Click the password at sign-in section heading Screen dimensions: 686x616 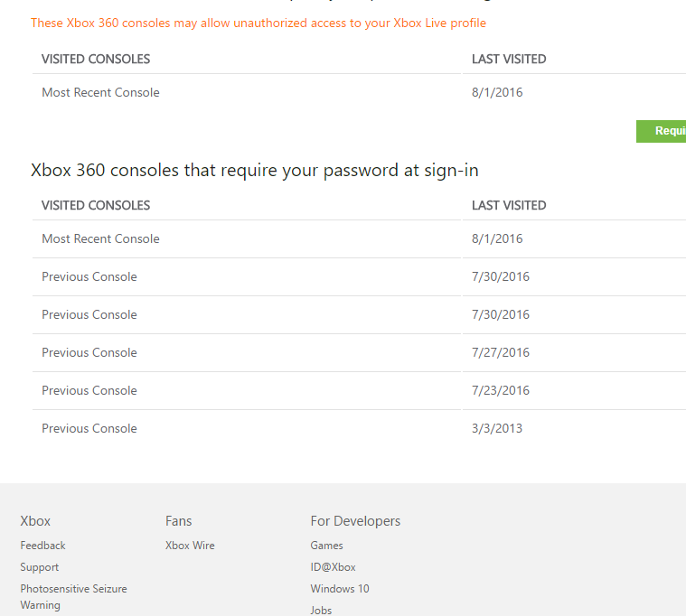[255, 170]
